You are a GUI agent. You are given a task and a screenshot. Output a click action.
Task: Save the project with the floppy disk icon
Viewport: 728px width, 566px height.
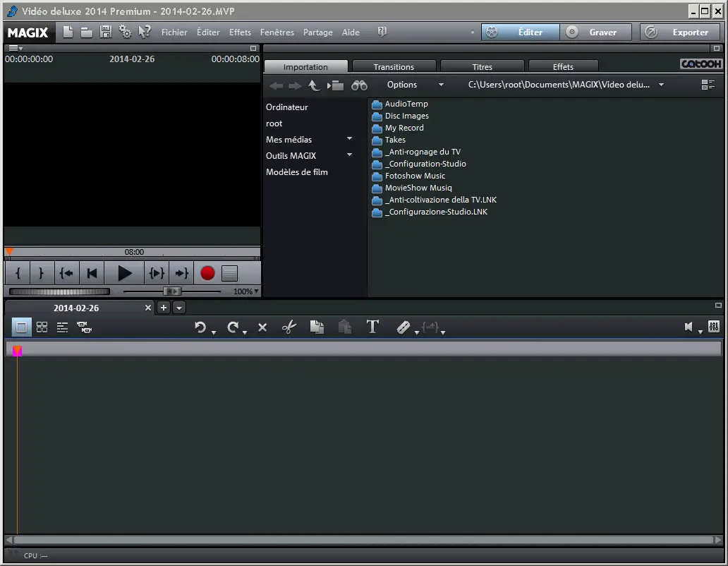tap(106, 32)
